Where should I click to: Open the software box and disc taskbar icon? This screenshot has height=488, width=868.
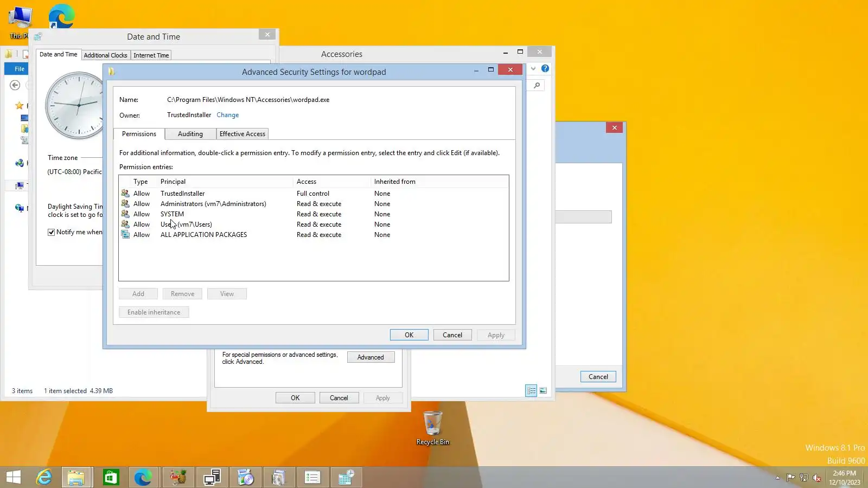(x=245, y=477)
